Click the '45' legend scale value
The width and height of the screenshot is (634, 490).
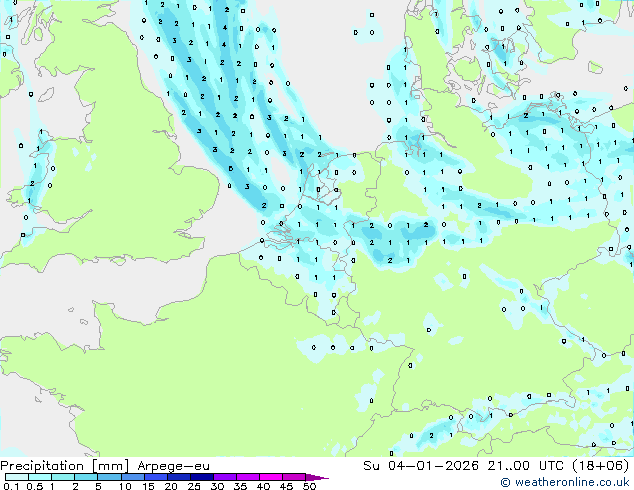tap(286, 486)
